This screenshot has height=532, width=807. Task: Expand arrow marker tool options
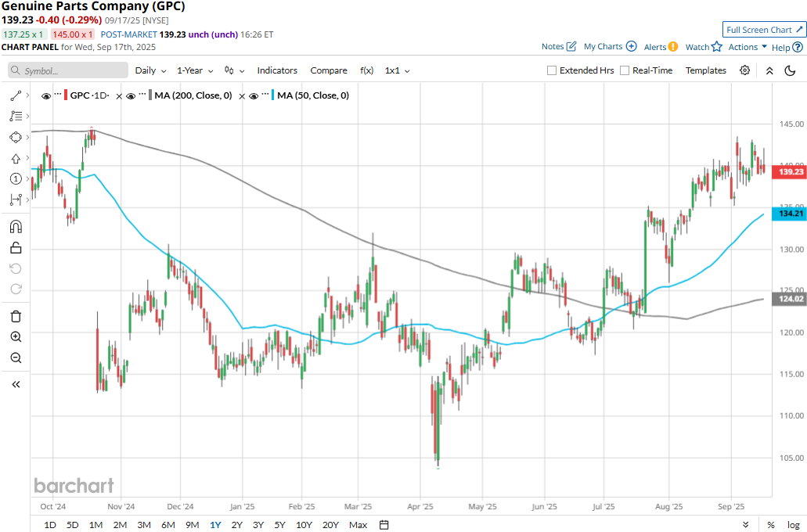27,159
